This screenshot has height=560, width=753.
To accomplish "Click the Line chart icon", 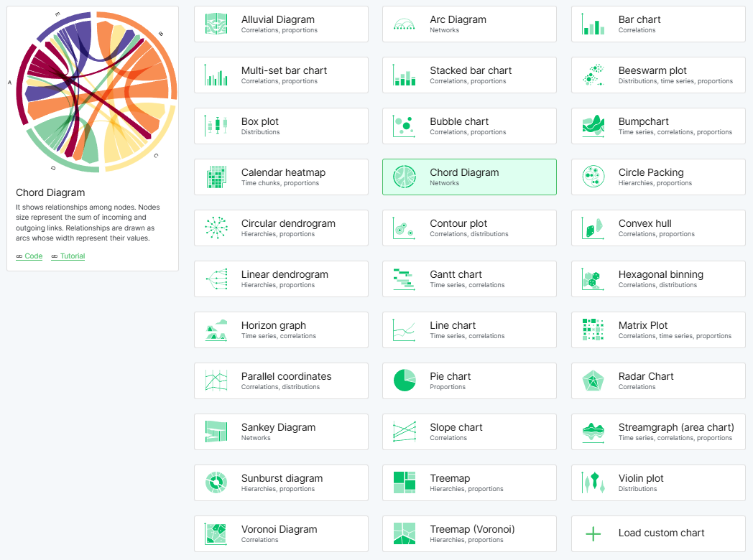I will pos(405,330).
